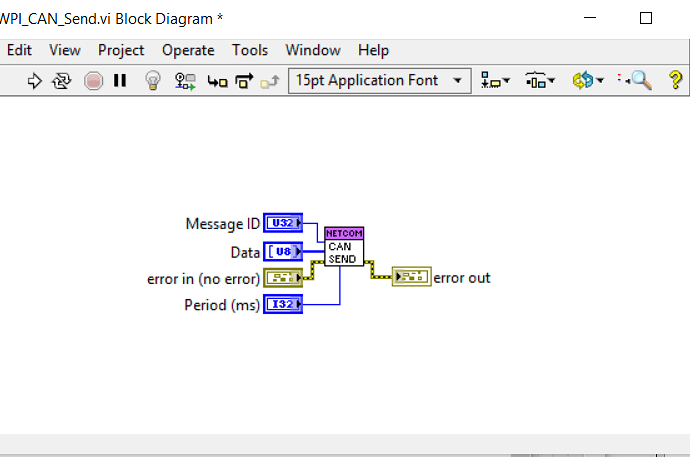Click the Period (ms) label
Image resolution: width=690 pixels, height=457 pixels.
point(222,305)
